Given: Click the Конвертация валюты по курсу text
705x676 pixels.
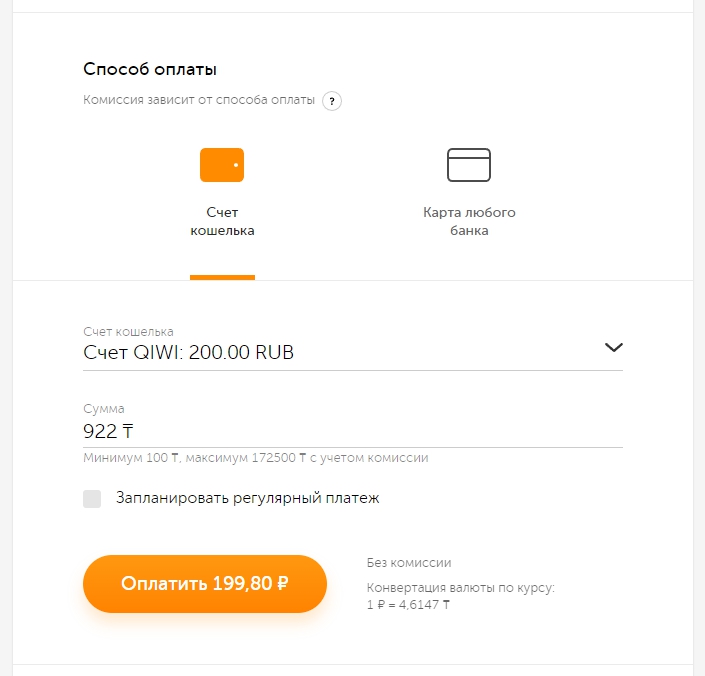Looking at the screenshot, I should pos(461,588).
